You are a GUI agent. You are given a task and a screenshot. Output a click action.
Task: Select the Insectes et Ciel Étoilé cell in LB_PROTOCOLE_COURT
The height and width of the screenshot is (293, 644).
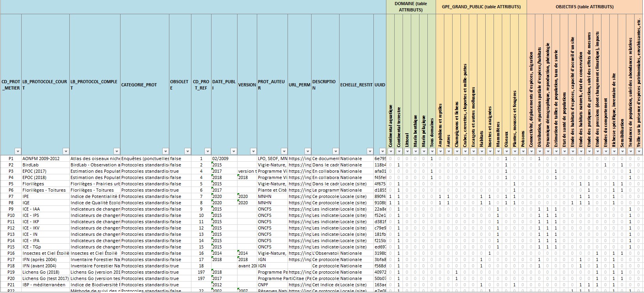pyautogui.click(x=45, y=253)
